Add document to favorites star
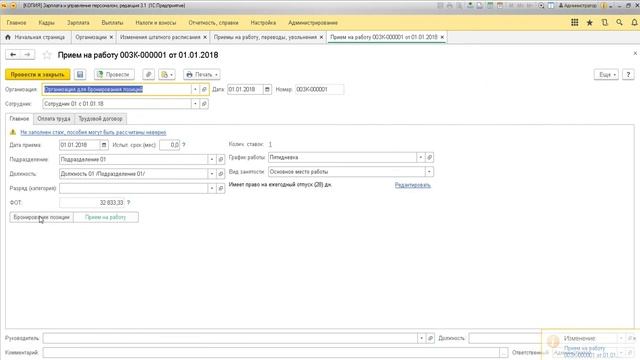The image size is (640, 360). pos(47,55)
